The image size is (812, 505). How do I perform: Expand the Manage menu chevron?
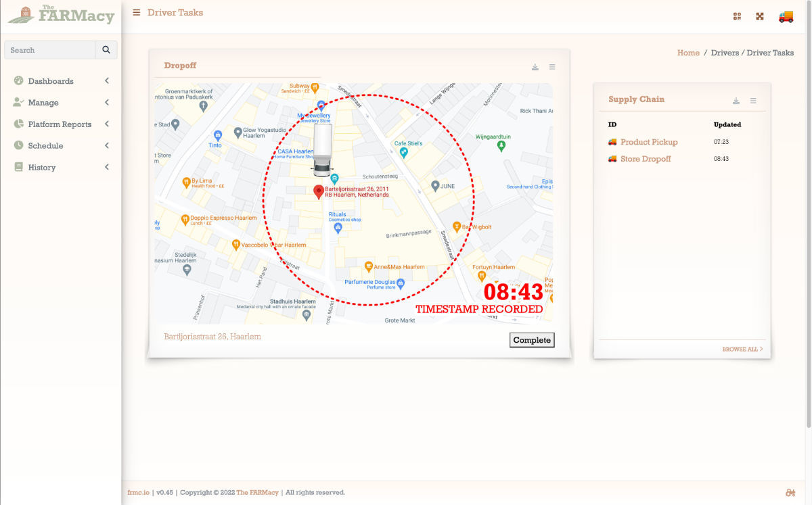[107, 103]
